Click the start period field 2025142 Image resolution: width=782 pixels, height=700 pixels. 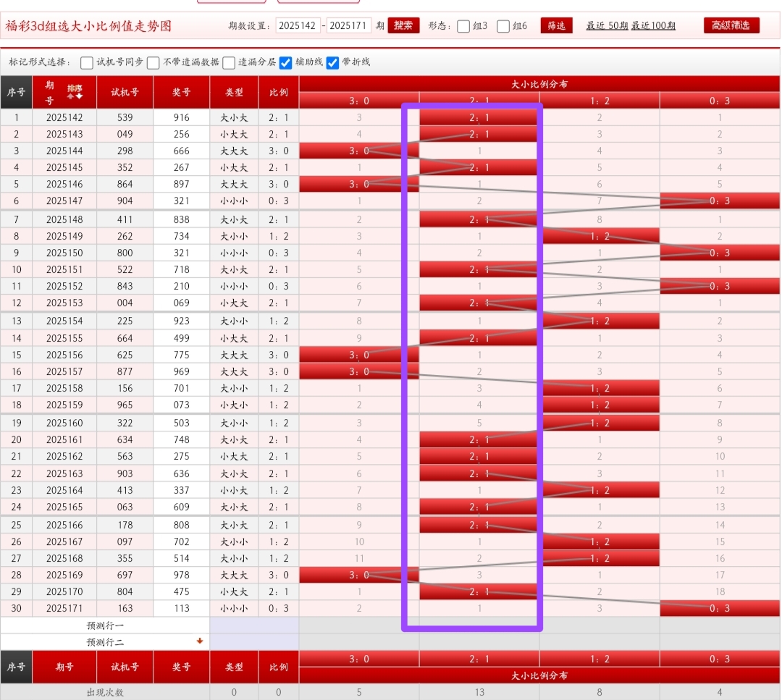tap(298, 25)
